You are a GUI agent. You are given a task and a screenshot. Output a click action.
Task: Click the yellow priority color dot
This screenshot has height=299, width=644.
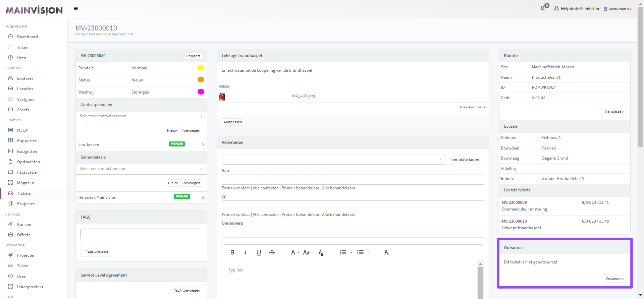pyautogui.click(x=201, y=68)
